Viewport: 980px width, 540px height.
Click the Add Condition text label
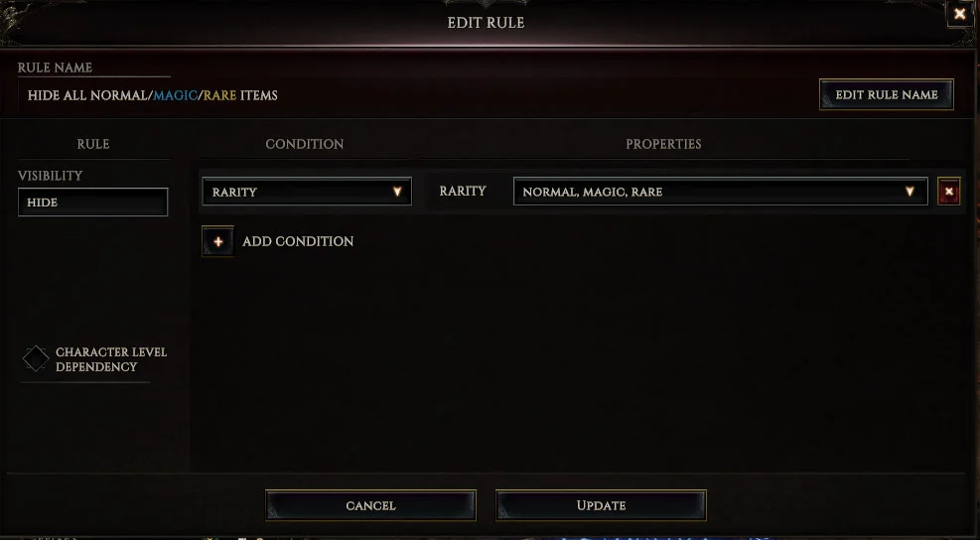coord(298,241)
